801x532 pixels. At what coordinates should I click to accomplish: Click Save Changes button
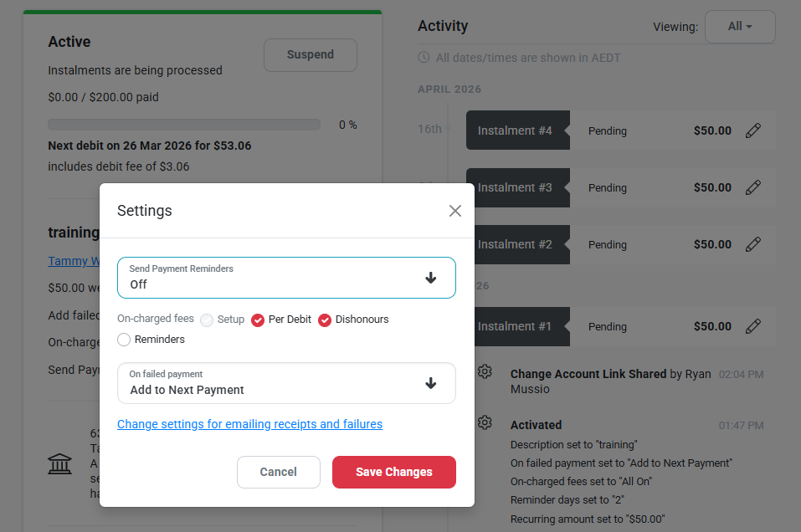click(393, 472)
